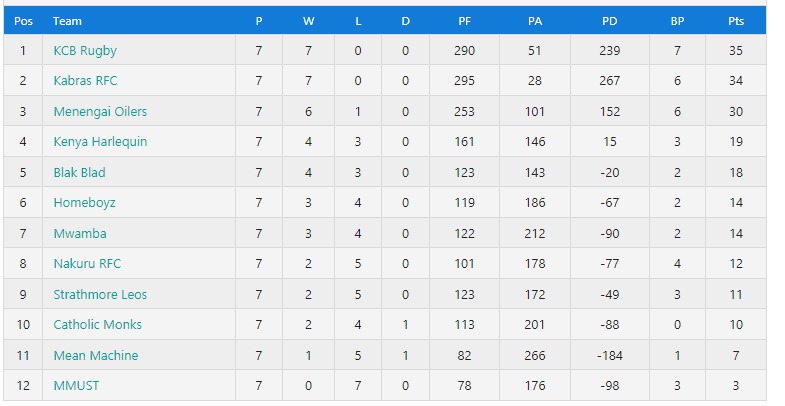This screenshot has width=785, height=406.
Task: Select the BP column header
Action: coord(677,21)
